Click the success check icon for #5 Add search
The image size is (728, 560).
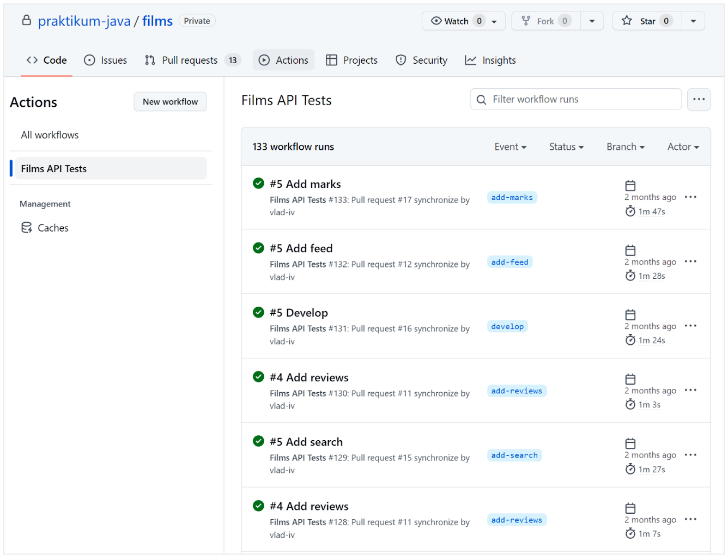pyautogui.click(x=258, y=441)
